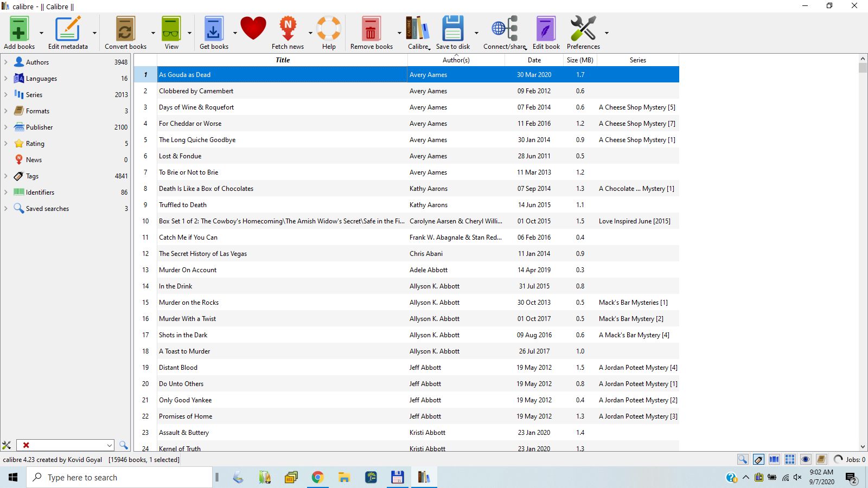This screenshot has height=488, width=868.
Task: Expand the Series category arrow
Action: coord(6,95)
